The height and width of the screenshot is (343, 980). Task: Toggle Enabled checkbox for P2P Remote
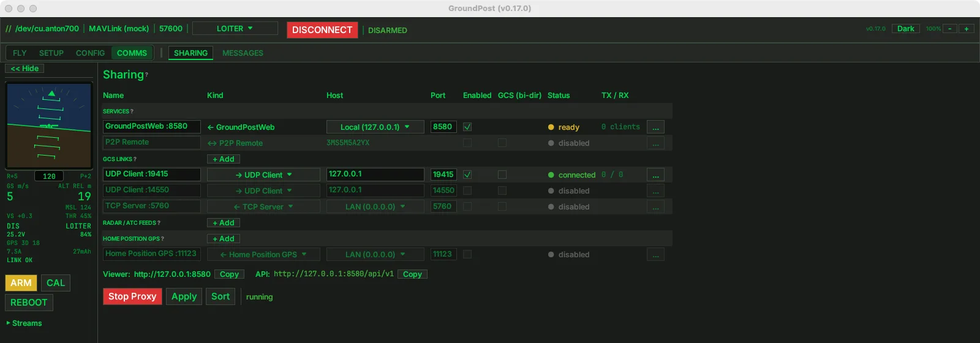[x=467, y=143]
